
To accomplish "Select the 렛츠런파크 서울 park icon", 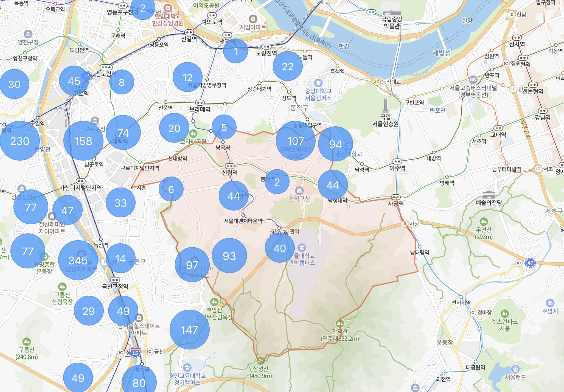I will click(x=504, y=313).
